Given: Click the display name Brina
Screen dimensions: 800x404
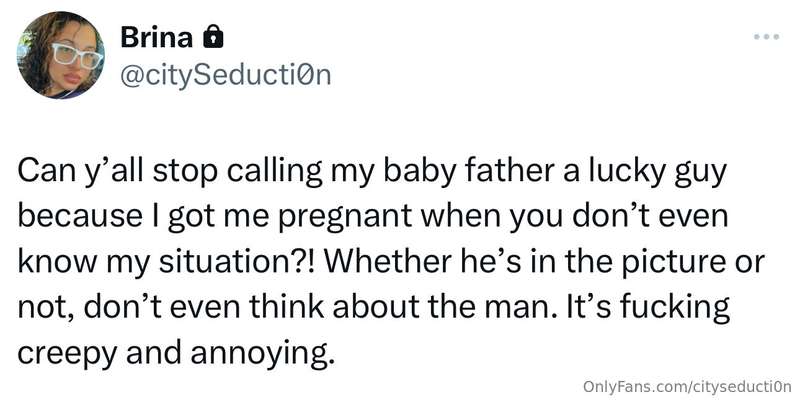Looking at the screenshot, I should pos(157,38).
